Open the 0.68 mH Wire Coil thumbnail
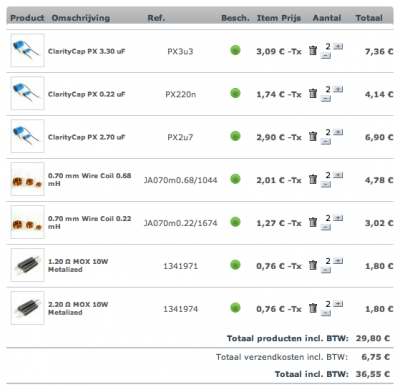 pyautogui.click(x=27, y=179)
